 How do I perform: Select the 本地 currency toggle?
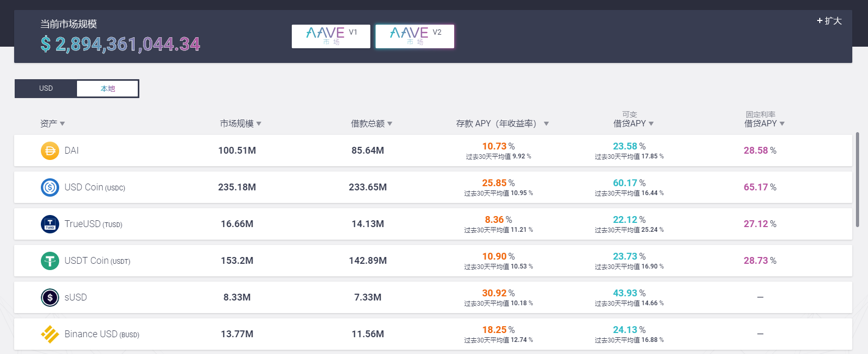point(108,89)
